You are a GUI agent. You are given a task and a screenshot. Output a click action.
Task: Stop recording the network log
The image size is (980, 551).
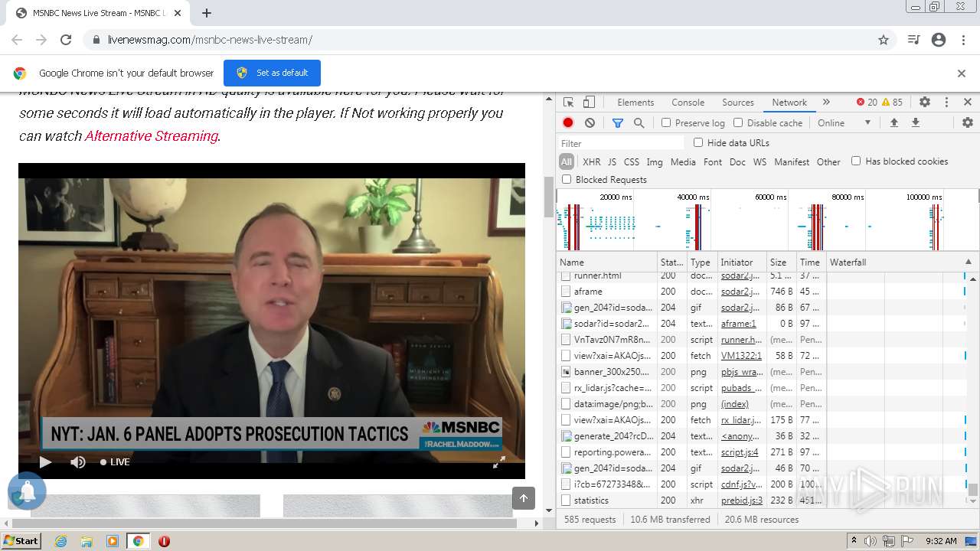pyautogui.click(x=568, y=122)
